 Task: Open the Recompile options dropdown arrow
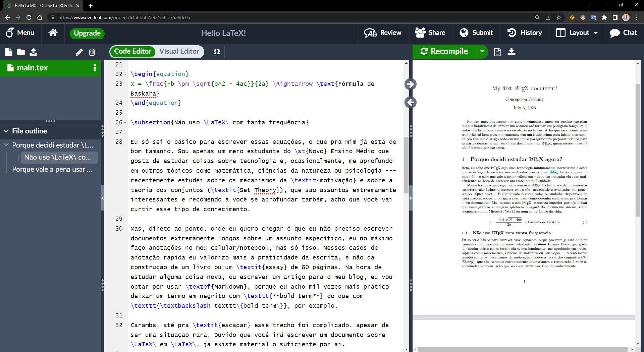pyautogui.click(x=482, y=52)
